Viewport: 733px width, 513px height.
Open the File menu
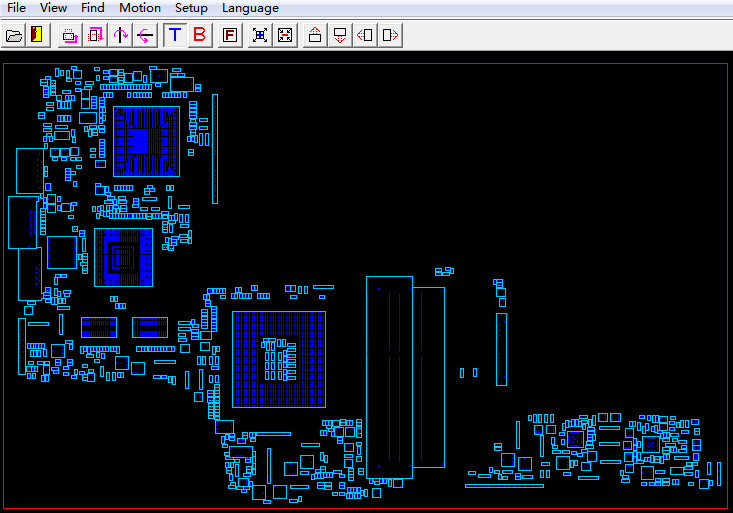coord(16,8)
